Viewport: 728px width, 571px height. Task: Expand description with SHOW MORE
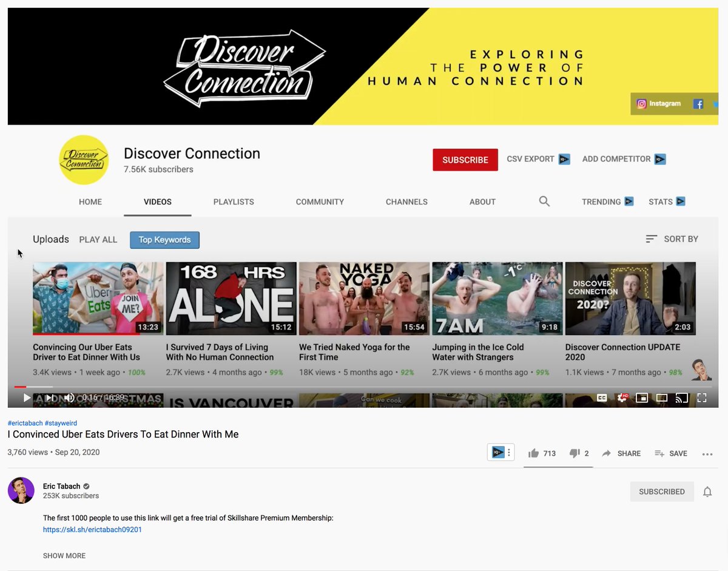[x=64, y=556]
